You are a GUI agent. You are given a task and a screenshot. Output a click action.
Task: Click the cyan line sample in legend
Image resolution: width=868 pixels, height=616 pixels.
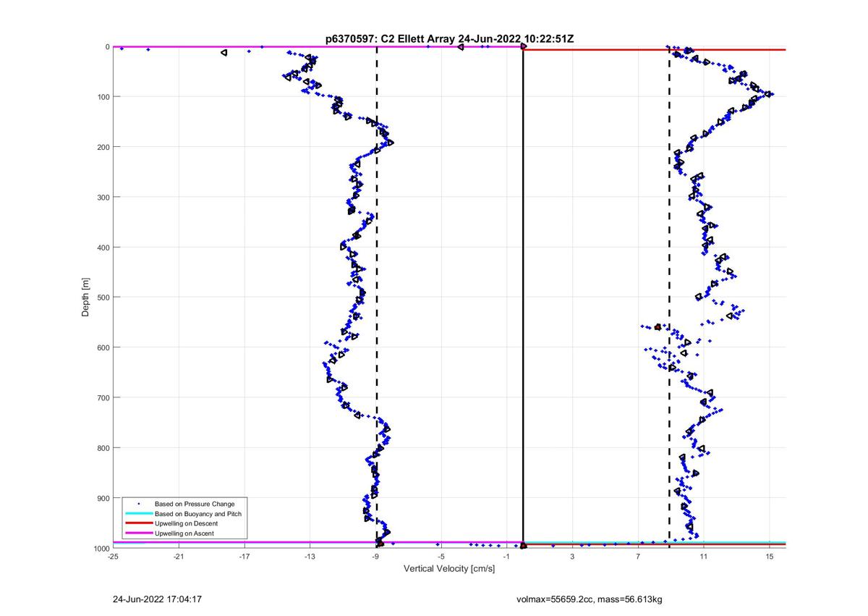click(x=138, y=514)
